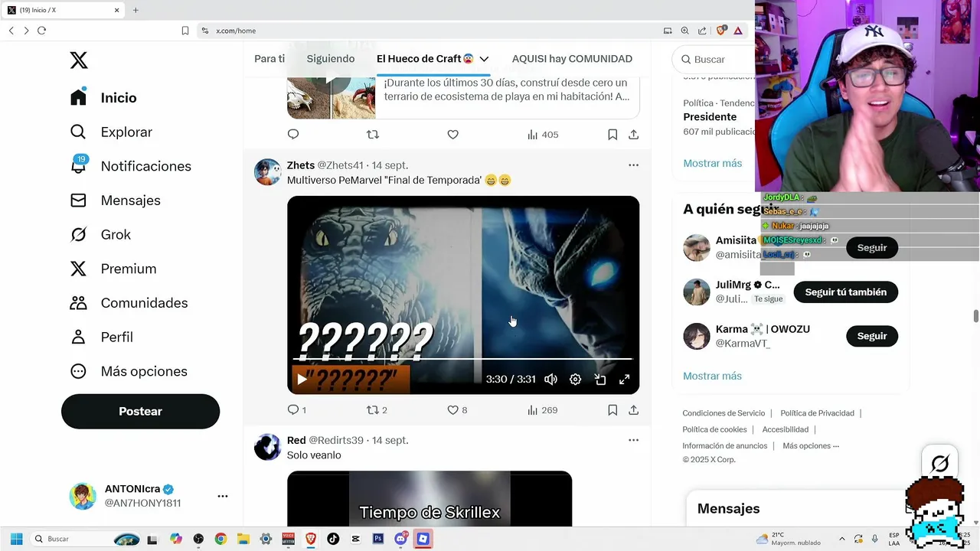Open more options on Zhets post
Screen dimensions: 980x551
pos(633,165)
